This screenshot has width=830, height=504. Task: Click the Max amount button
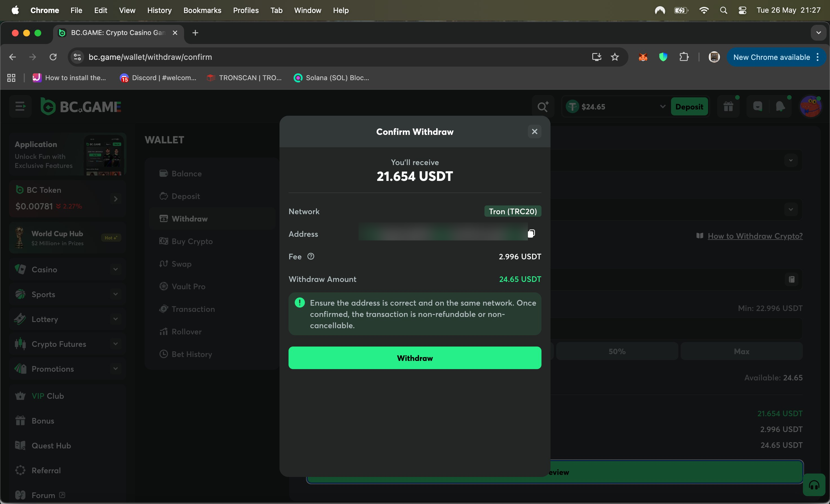click(741, 352)
